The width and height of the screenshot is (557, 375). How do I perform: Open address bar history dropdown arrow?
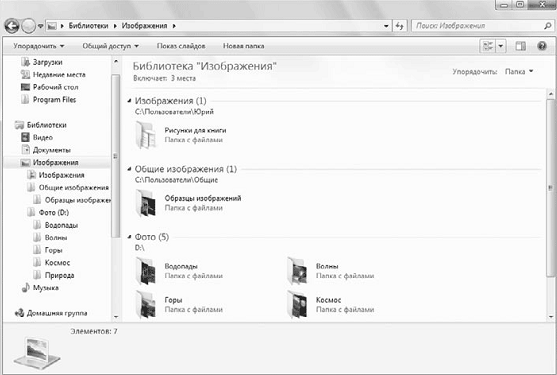tap(386, 26)
